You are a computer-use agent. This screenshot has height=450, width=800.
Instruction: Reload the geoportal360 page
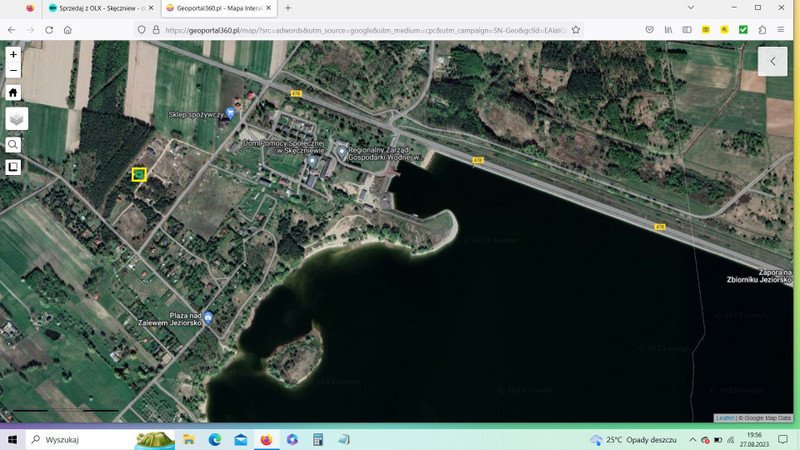[49, 30]
